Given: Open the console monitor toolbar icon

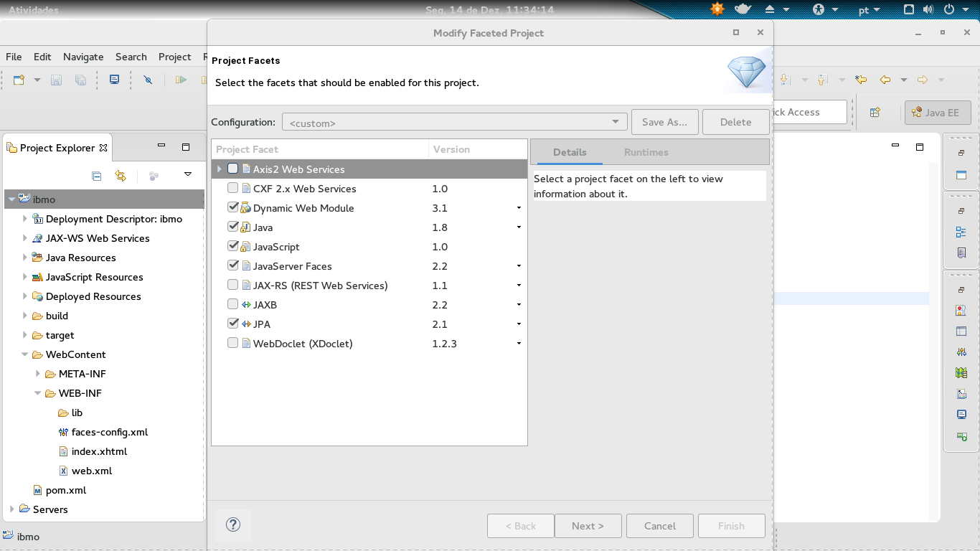Looking at the screenshot, I should click(x=114, y=80).
